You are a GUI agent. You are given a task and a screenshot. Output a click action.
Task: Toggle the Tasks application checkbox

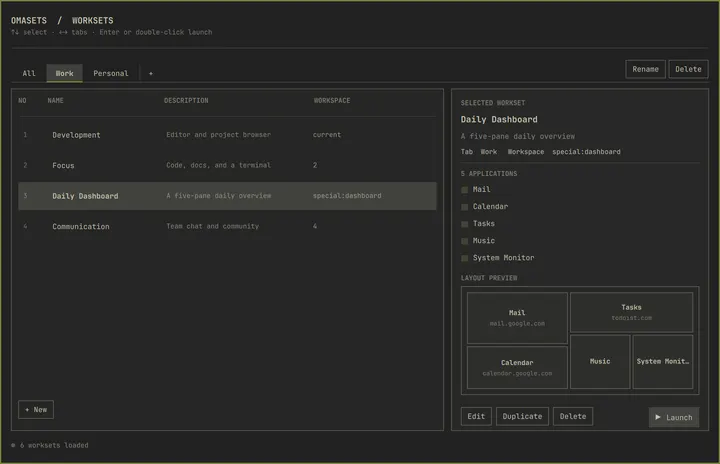[x=464, y=224]
